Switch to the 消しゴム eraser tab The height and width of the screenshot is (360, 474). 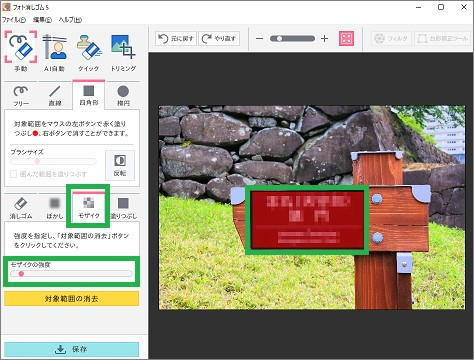click(x=21, y=208)
